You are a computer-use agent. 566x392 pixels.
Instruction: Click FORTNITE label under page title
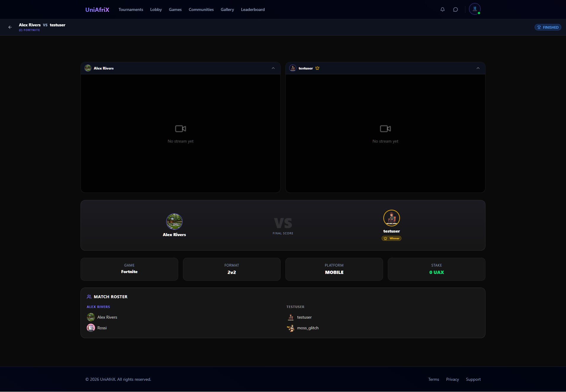(x=32, y=30)
